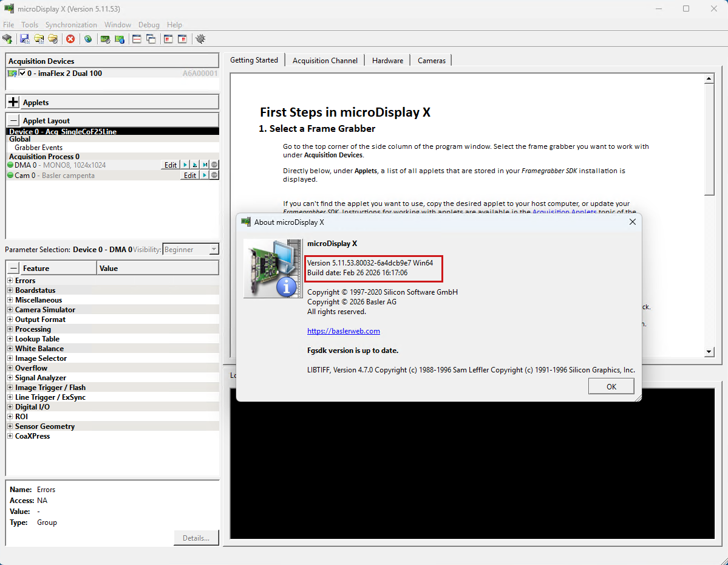The image size is (728, 565).
Task: Expand the Camera Simulator parameter group
Action: point(10,310)
